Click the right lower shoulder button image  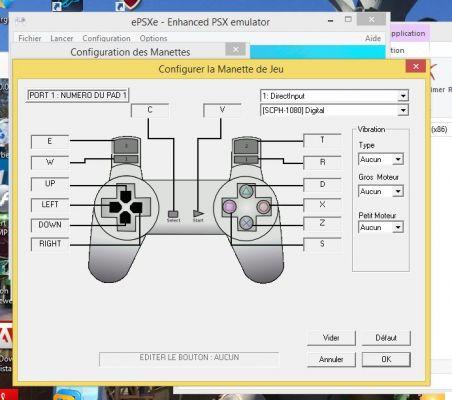pyautogui.click(x=246, y=160)
